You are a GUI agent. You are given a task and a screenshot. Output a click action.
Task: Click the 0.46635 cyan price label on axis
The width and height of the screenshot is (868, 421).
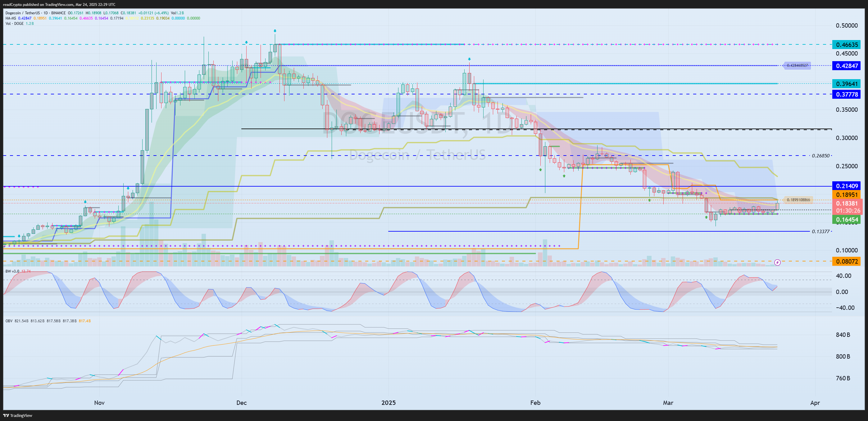(847, 44)
